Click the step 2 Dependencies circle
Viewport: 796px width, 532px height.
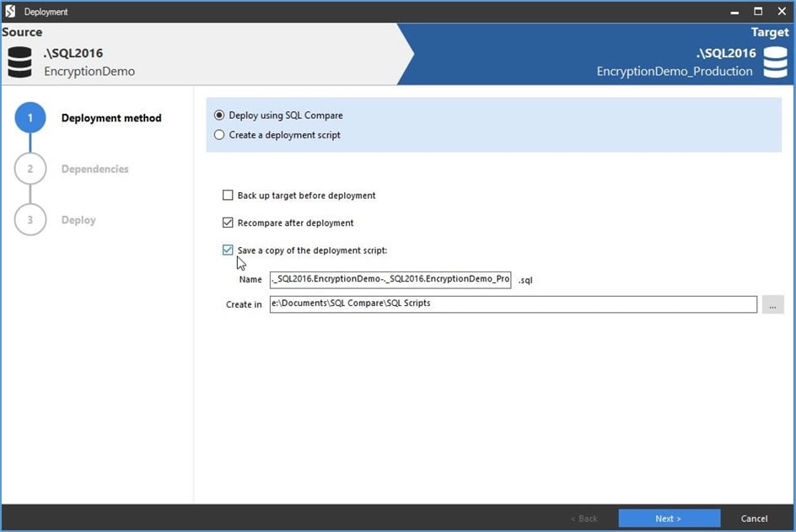pyautogui.click(x=30, y=169)
